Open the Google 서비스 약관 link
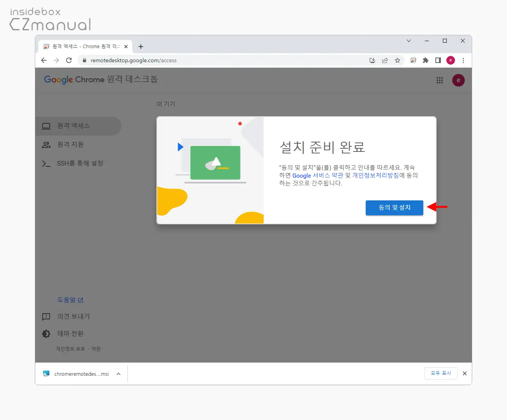This screenshot has width=507, height=420. point(318,175)
